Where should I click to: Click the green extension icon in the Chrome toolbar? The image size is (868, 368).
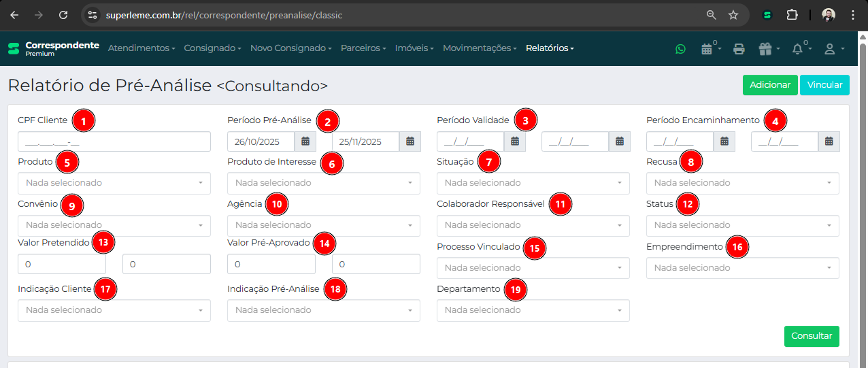767,14
